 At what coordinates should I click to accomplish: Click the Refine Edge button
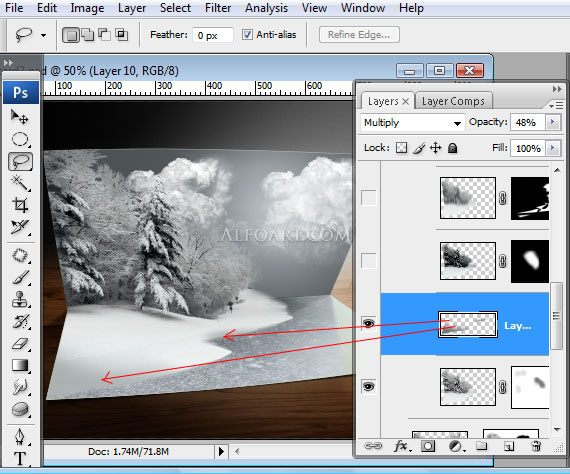359,35
